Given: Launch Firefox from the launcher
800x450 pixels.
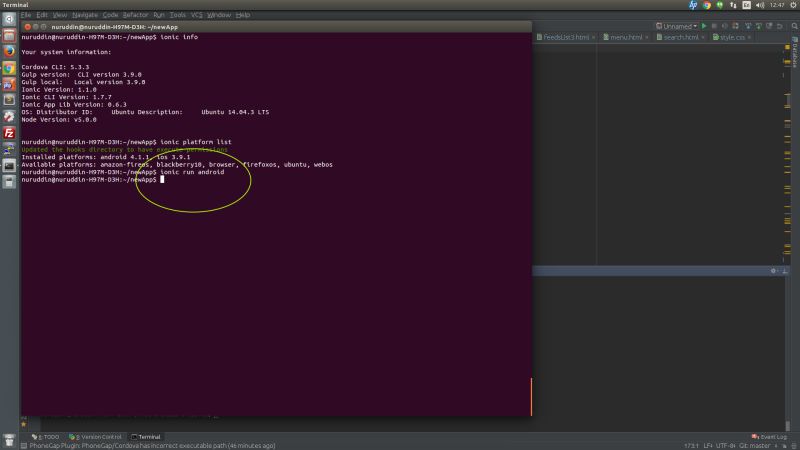Looking at the screenshot, I should 9,52.
